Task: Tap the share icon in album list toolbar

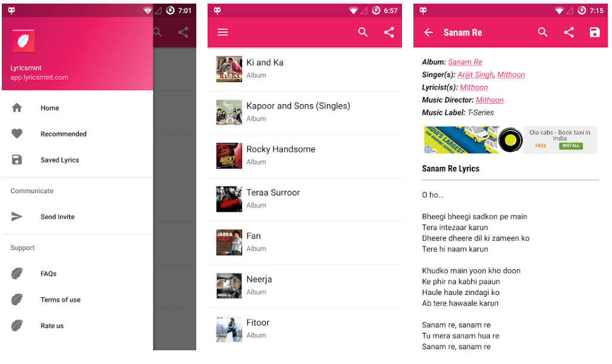Action: pos(389,33)
